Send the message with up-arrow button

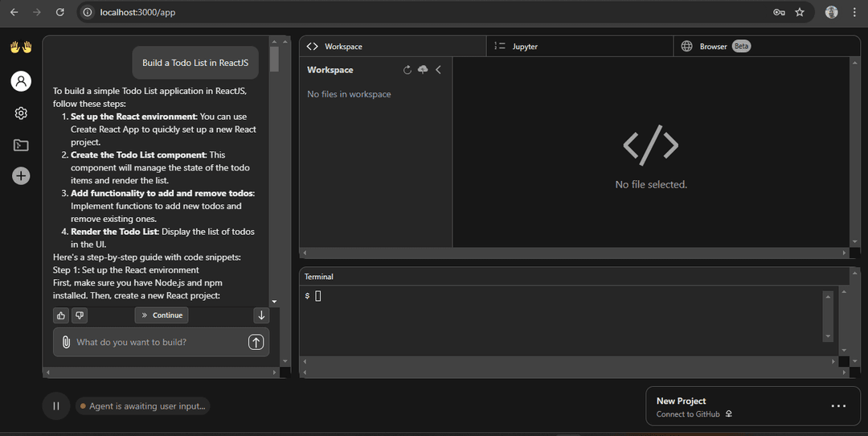tap(256, 342)
